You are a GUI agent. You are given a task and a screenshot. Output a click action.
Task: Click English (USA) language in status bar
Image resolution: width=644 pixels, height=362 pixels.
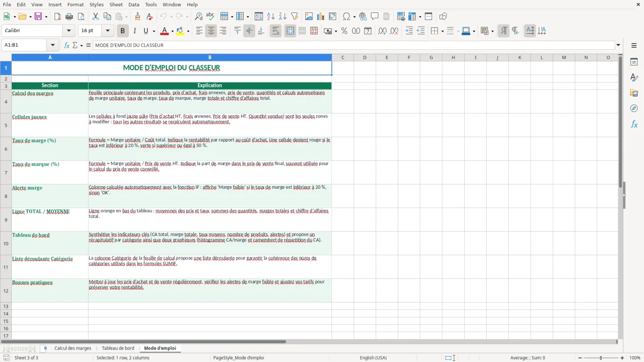point(373,358)
